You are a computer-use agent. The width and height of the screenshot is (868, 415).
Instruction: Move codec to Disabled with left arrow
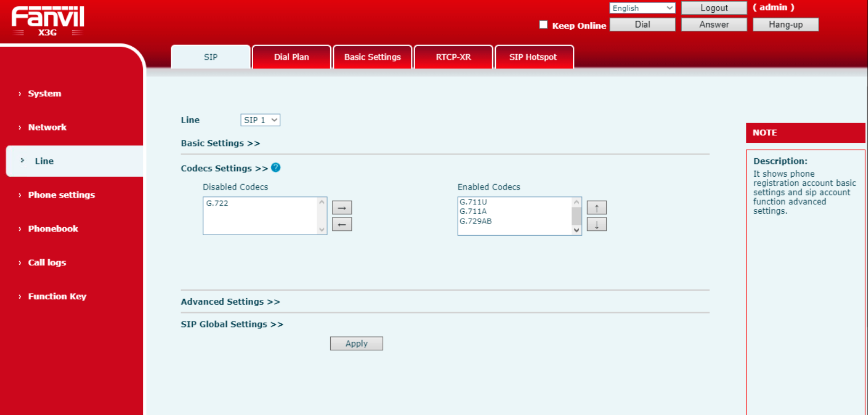342,224
